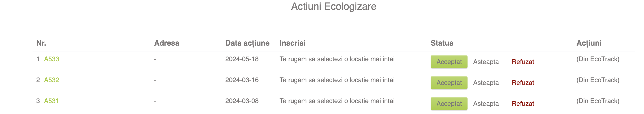The image size is (644, 114).
Task: Set A532 status to Acceptat
Action: pos(449,83)
